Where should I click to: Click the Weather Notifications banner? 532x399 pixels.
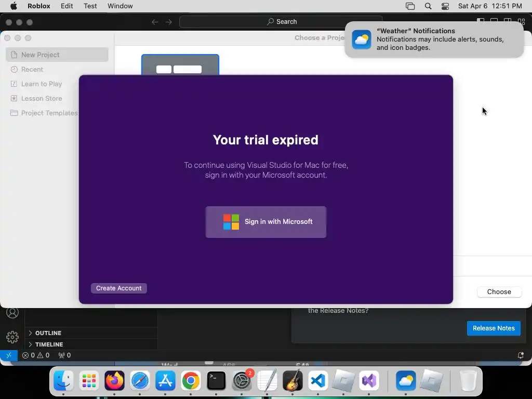pos(434,39)
